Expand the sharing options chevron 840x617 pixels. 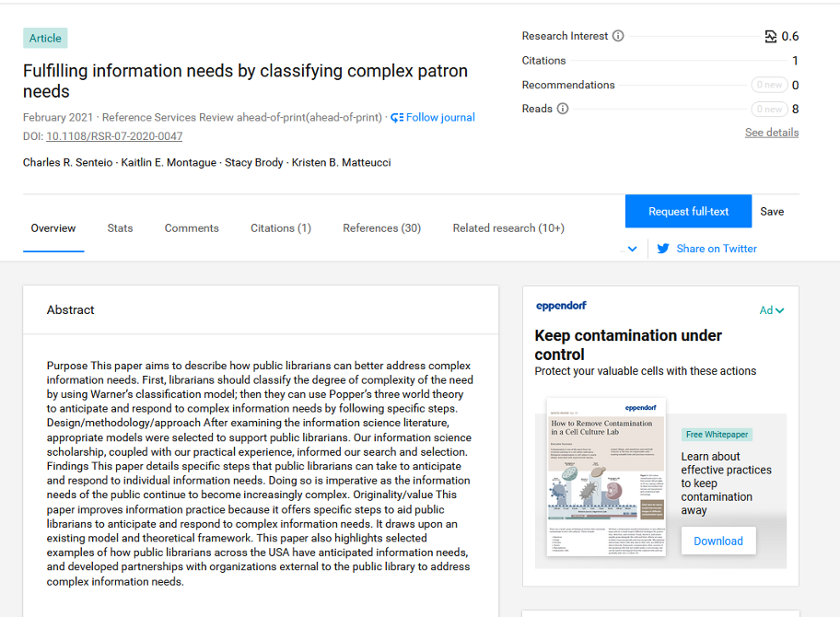click(633, 249)
